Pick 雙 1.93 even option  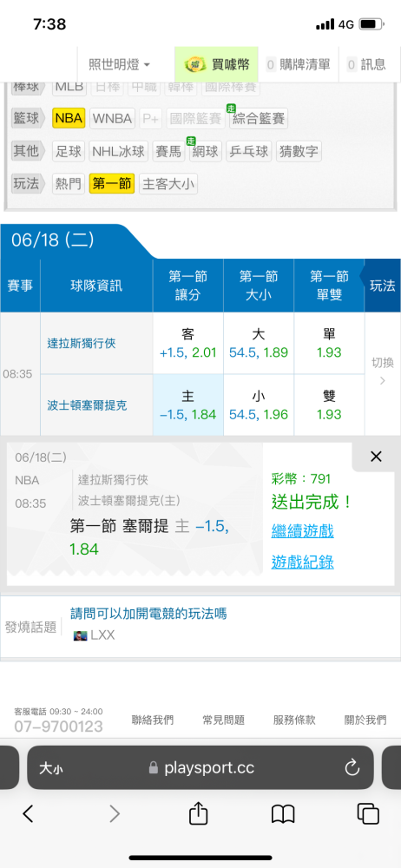click(x=329, y=404)
